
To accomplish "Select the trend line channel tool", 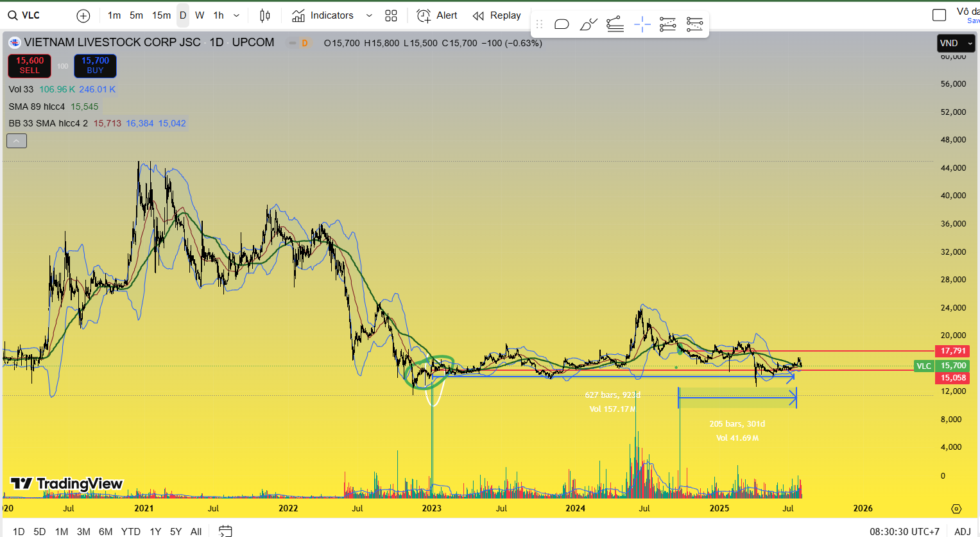I will (615, 24).
